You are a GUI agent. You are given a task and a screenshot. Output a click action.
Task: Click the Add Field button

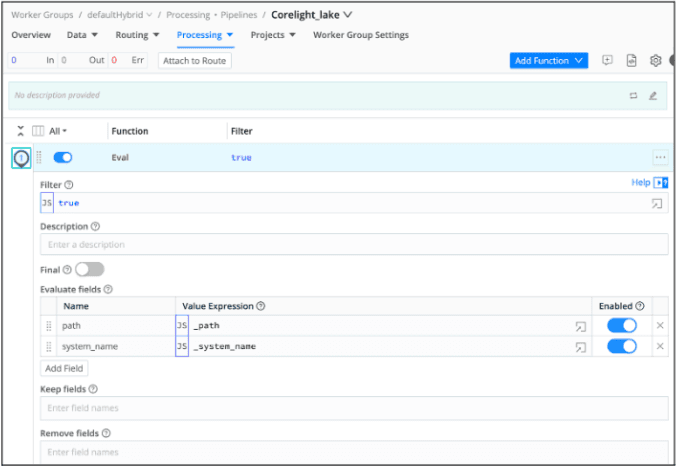tap(64, 368)
